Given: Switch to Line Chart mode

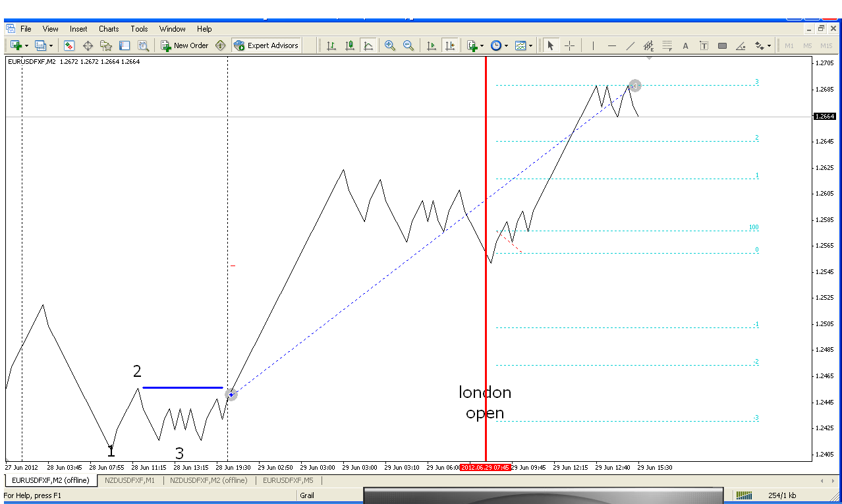Looking at the screenshot, I should [x=368, y=45].
